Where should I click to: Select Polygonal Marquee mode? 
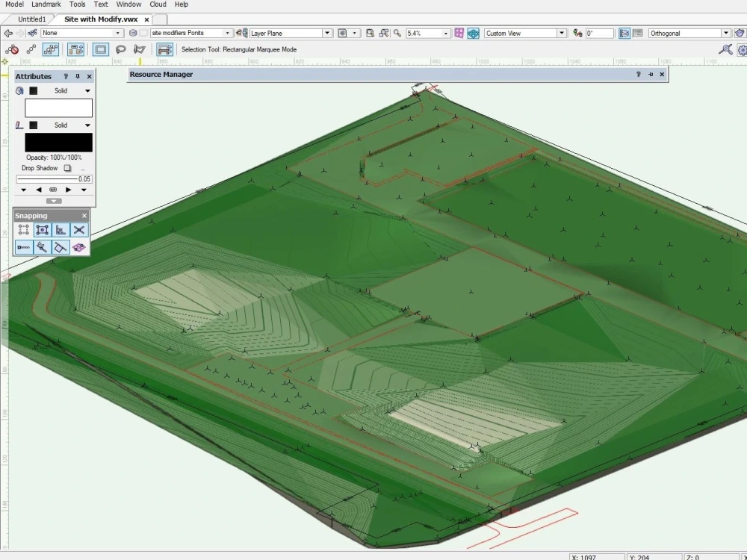click(x=140, y=49)
